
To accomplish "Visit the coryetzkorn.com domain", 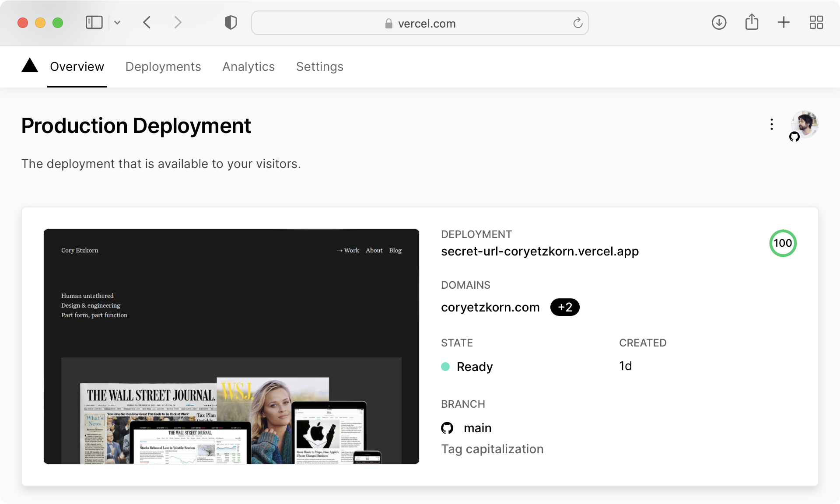I will pyautogui.click(x=490, y=307).
